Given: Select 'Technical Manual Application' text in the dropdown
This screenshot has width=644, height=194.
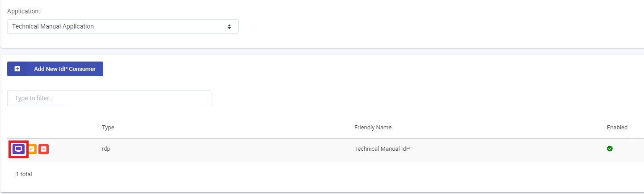Looking at the screenshot, I should coord(53,26).
